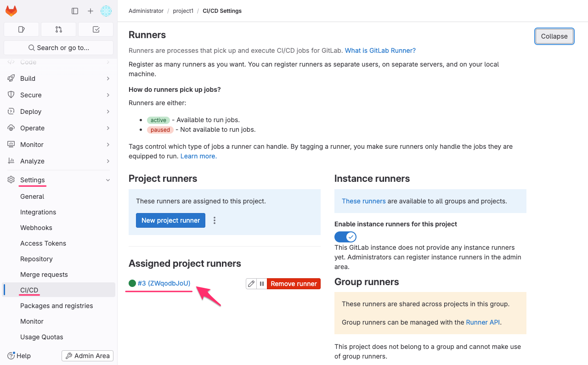588x365 pixels.
Task: Click the paused status badge
Action: pos(160,130)
